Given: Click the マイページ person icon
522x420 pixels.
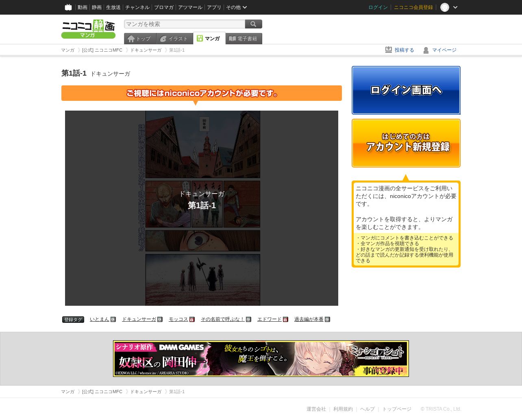Looking at the screenshot, I should [426, 50].
